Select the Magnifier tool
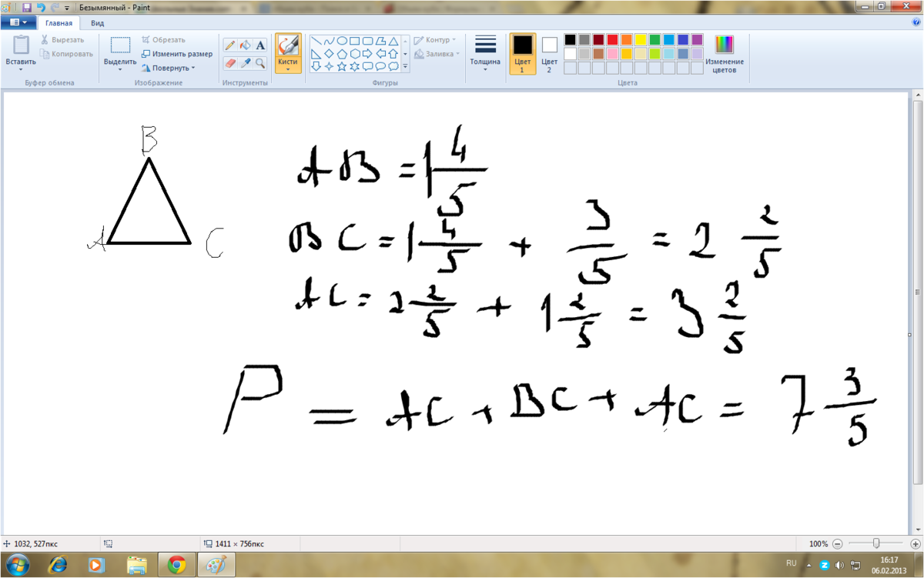The width and height of the screenshot is (924, 578). click(x=260, y=63)
